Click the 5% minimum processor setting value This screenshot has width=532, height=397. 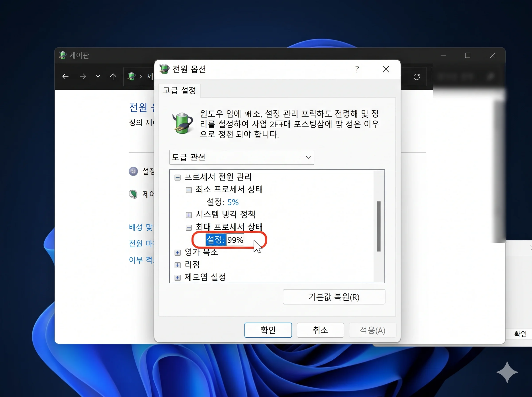(x=233, y=202)
